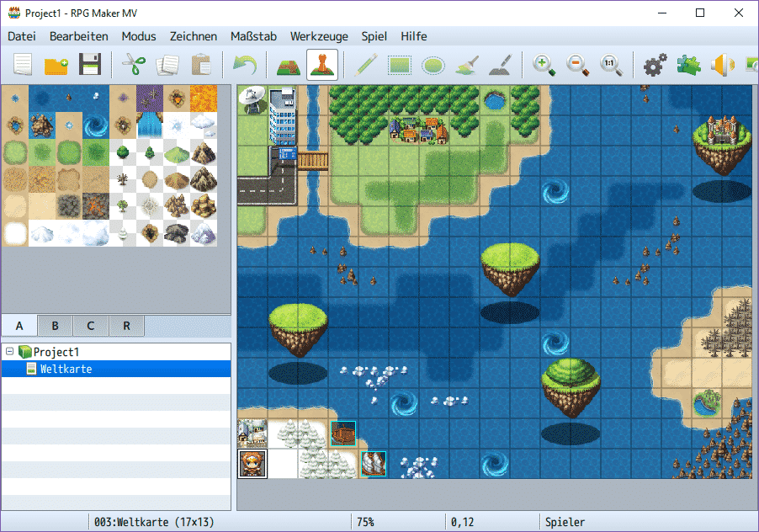
Task: Select the Flood Fill tool
Action: coord(467,64)
